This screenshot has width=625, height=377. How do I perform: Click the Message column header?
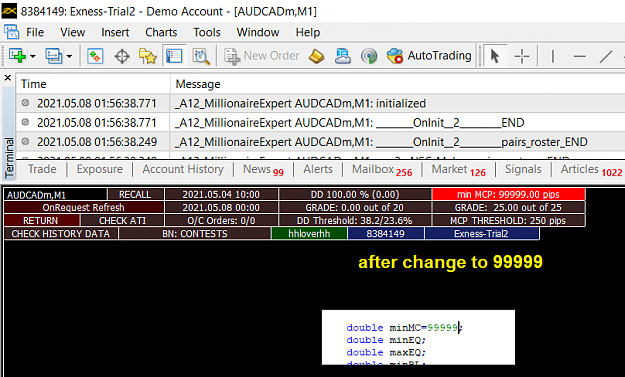pyautogui.click(x=398, y=84)
